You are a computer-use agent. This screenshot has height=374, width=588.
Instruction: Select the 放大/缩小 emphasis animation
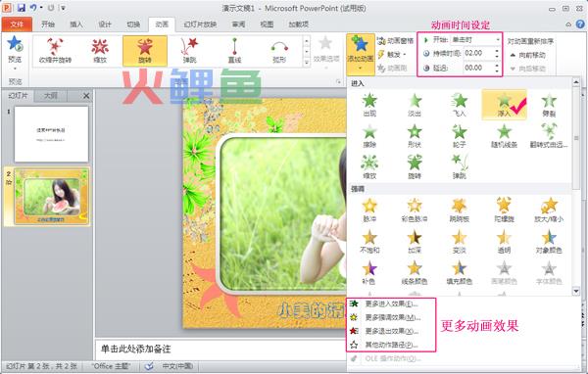(x=549, y=210)
